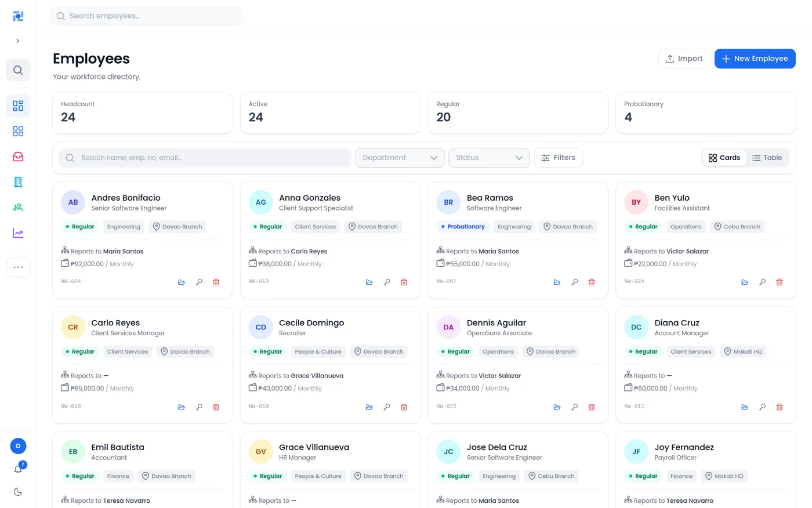Open folder icon on Carlo Reyes card
Screen dimensions: 812x508
182,407
